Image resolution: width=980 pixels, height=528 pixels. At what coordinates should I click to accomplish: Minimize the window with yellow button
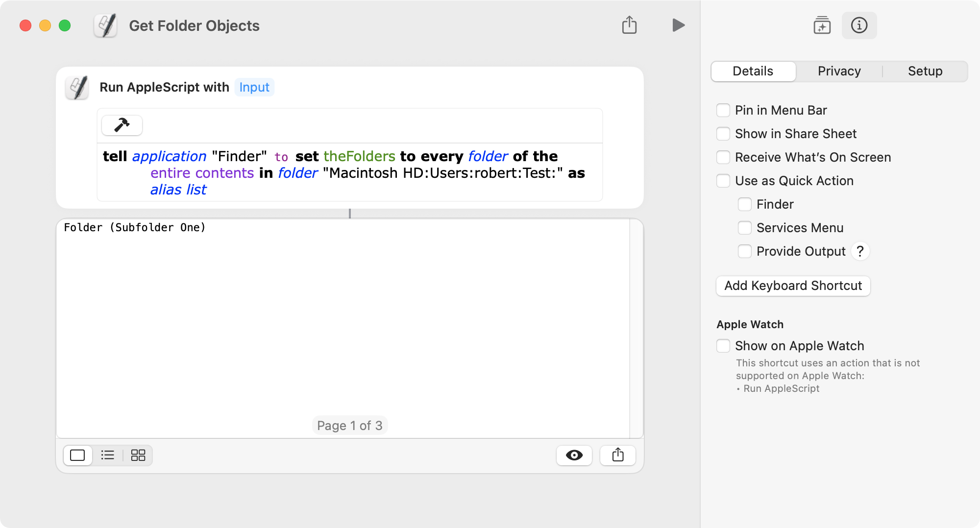45,25
